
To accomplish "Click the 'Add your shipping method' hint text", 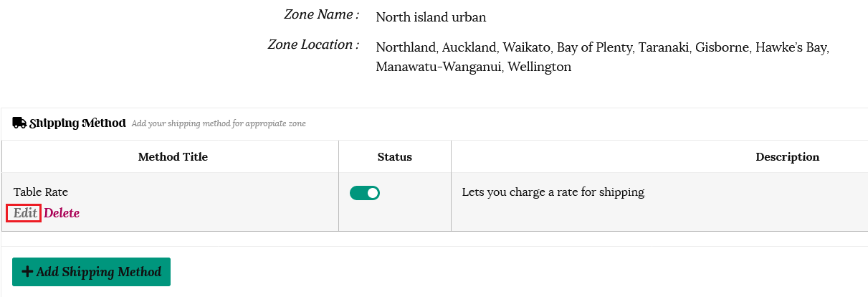I will click(219, 124).
